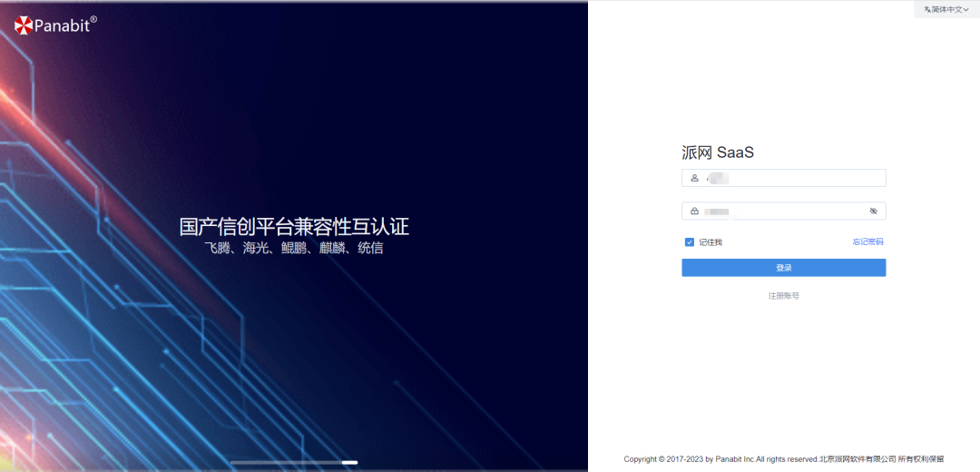Uncheck the 记住我 checkbox
Viewport: 980px width, 472px height.
click(x=690, y=242)
